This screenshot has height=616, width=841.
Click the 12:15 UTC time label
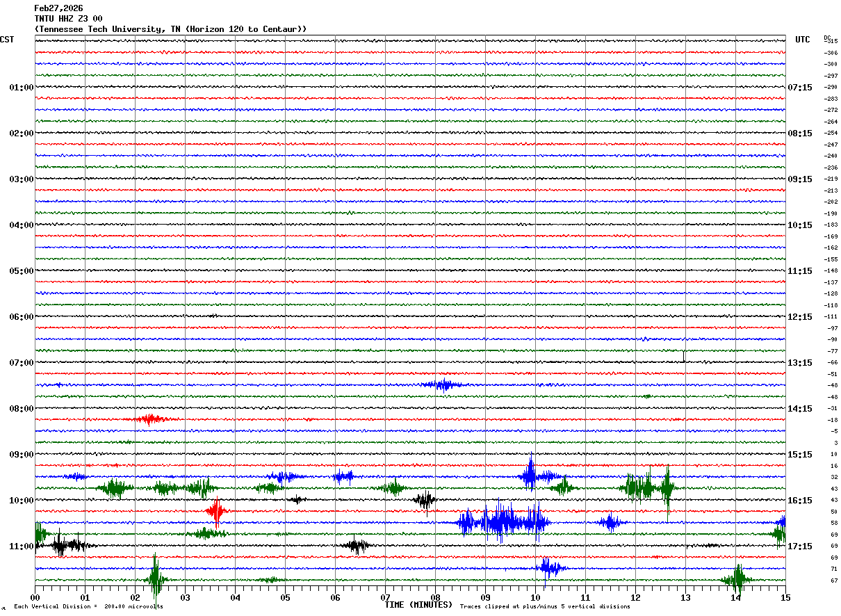[x=800, y=317]
